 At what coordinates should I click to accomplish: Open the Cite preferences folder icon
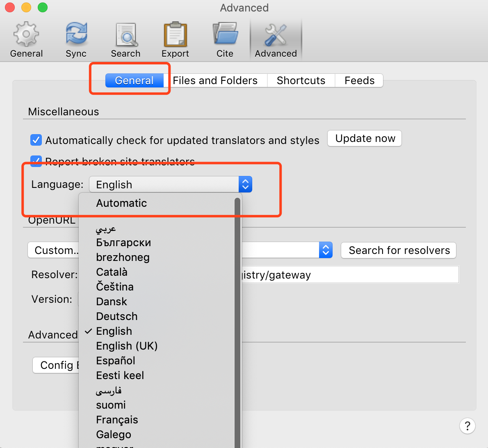(225, 34)
